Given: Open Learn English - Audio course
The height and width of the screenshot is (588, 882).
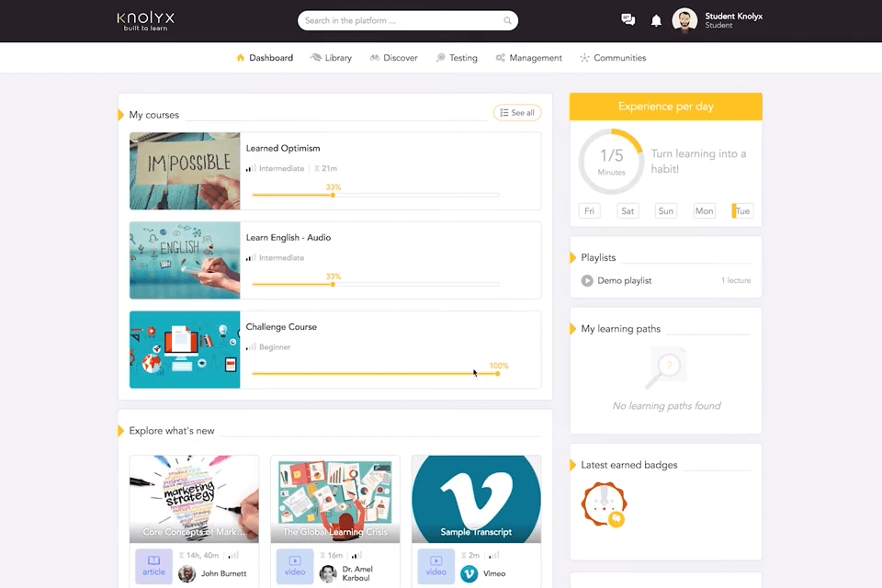Looking at the screenshot, I should (x=288, y=237).
